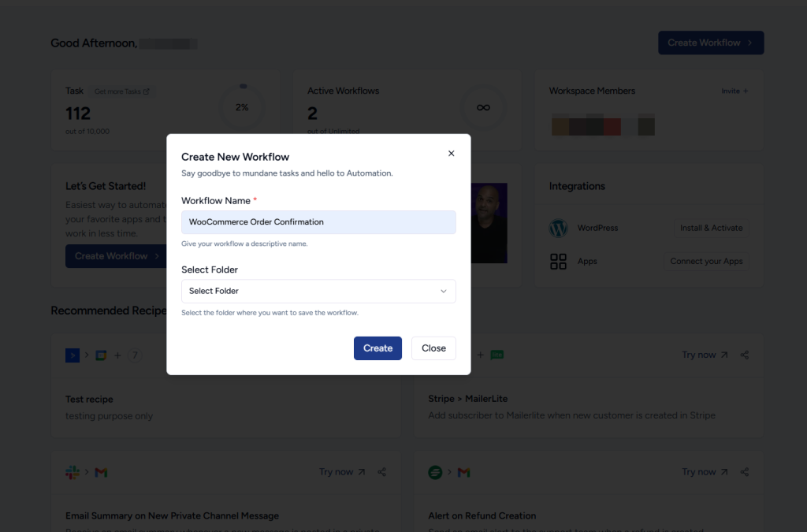Click Invite + for workspace members
Image resolution: width=807 pixels, height=532 pixels.
[x=734, y=91]
